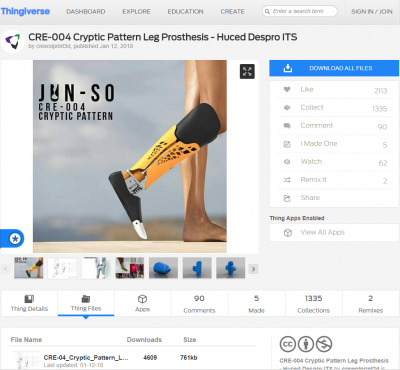Click Download All Files button
The image size is (400, 370).
(x=334, y=68)
